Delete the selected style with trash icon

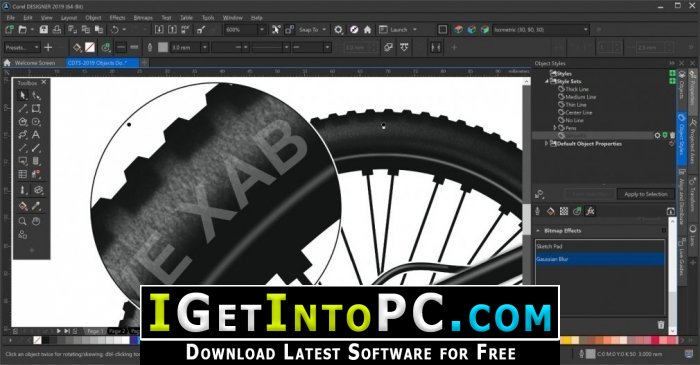tap(672, 135)
